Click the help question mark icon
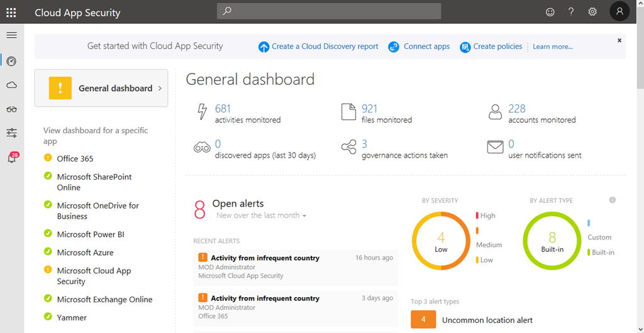 (571, 12)
